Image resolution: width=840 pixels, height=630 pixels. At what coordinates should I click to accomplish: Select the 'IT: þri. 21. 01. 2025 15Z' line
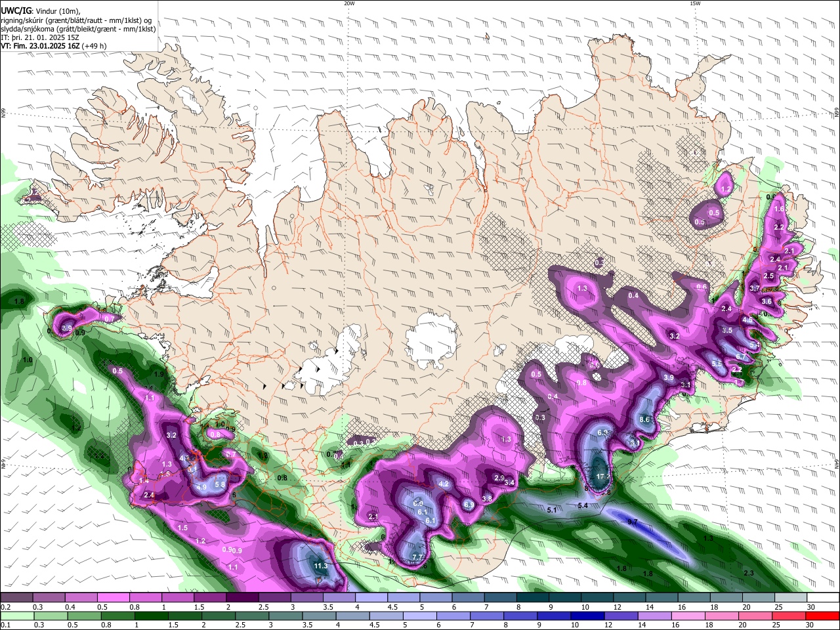[41, 37]
